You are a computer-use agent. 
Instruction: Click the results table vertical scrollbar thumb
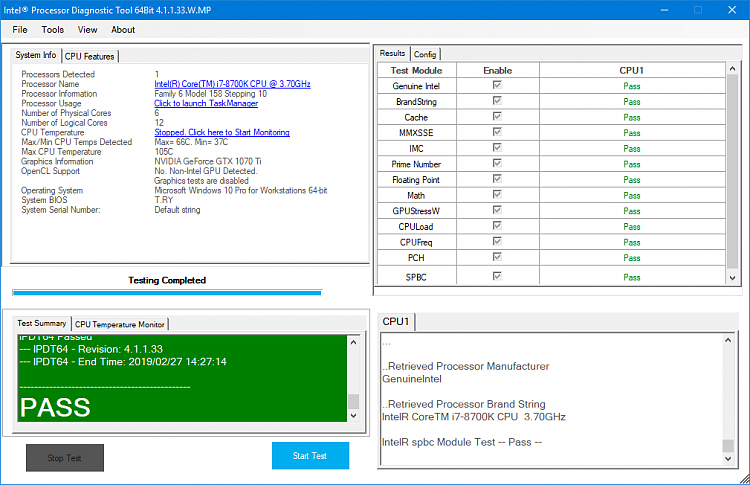click(732, 172)
